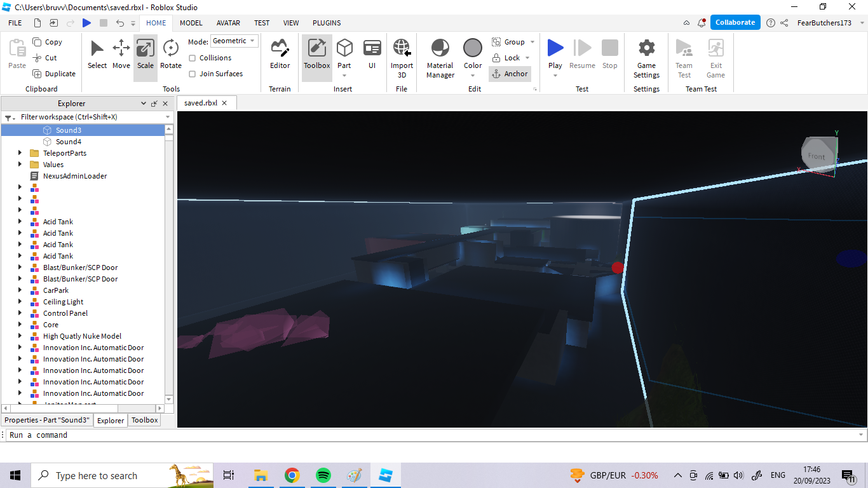Switch to the VIEW ribbon tab
The height and width of the screenshot is (488, 868).
291,23
